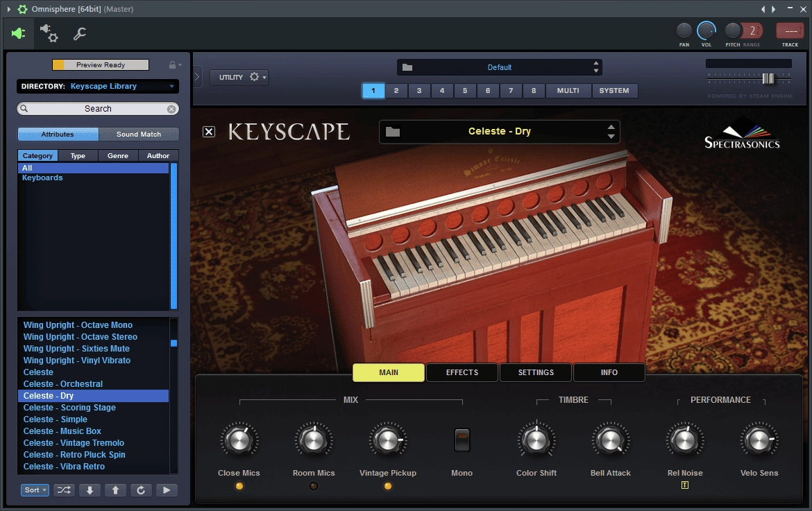Screen dimensions: 812x511
Task: Switch to the INFO tab
Action: 609,372
